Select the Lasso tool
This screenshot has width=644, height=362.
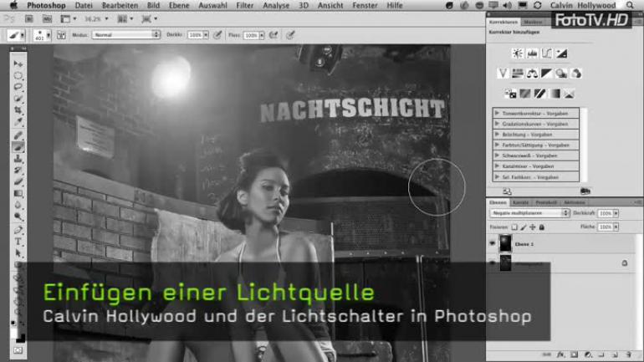click(18, 87)
